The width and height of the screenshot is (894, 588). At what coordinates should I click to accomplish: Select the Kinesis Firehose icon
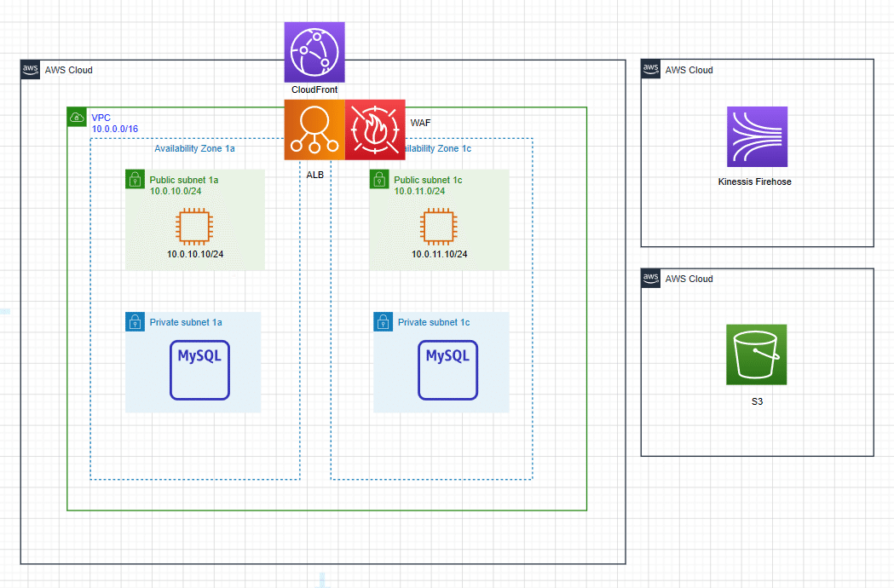(x=757, y=137)
